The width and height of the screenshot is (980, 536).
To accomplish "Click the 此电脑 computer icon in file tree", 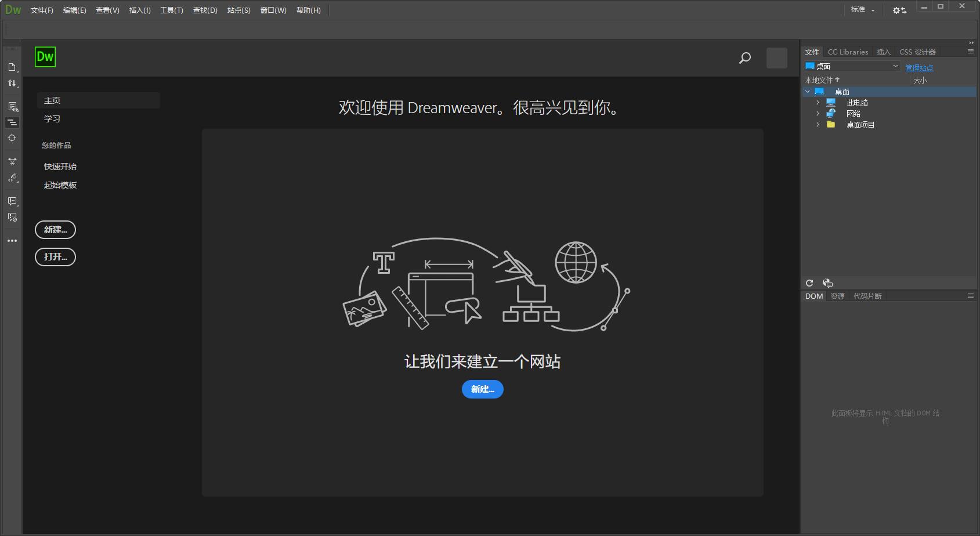I will (831, 103).
